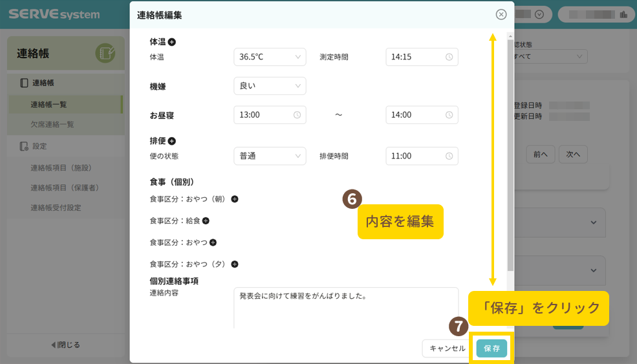Viewport: 637px width, 364px height.
Task: Click plus icon beside 食事区分：おやつ
Action: tap(213, 242)
